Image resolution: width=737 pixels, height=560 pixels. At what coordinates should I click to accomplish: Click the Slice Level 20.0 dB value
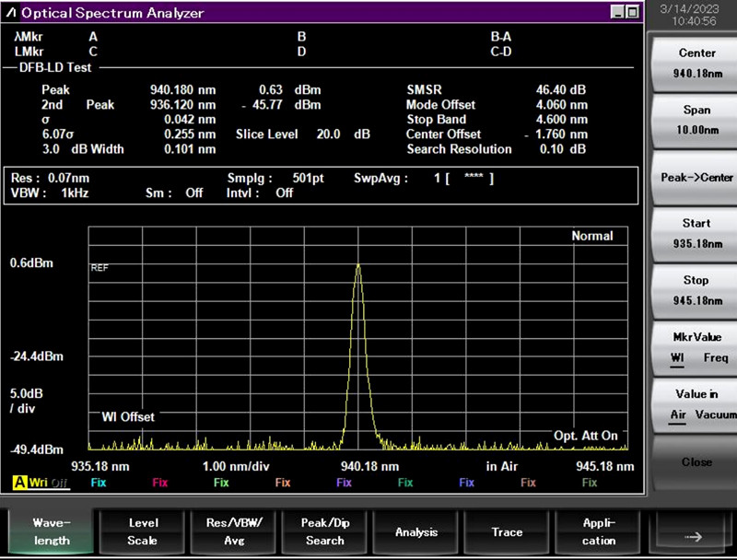click(x=343, y=134)
